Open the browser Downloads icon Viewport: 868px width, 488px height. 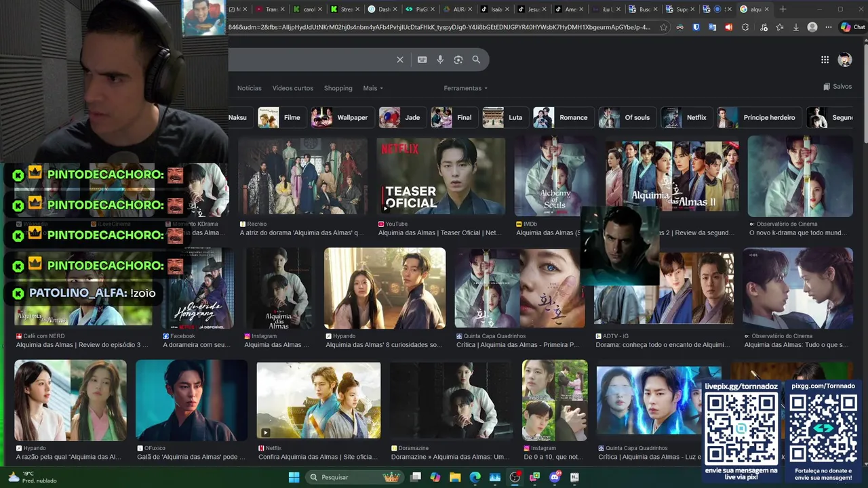click(x=796, y=27)
